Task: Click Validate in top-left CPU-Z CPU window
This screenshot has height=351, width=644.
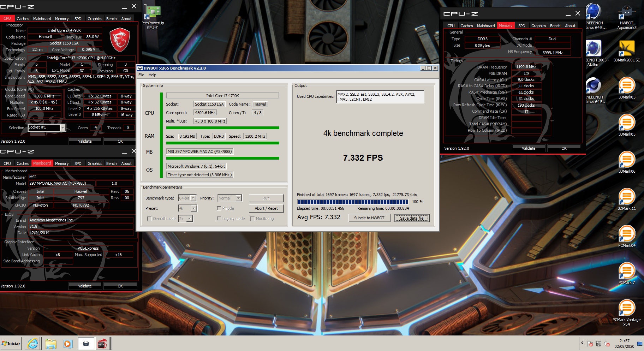Action: point(85,141)
